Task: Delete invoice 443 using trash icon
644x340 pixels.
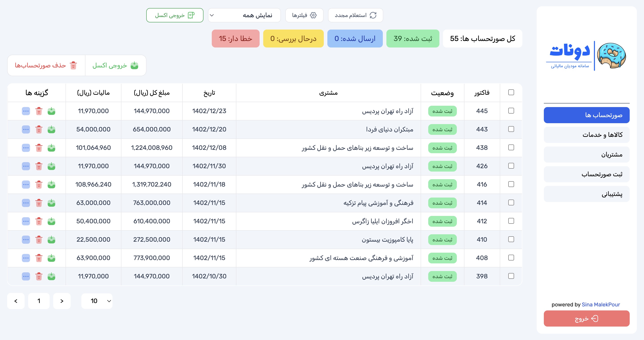Action: [39, 129]
